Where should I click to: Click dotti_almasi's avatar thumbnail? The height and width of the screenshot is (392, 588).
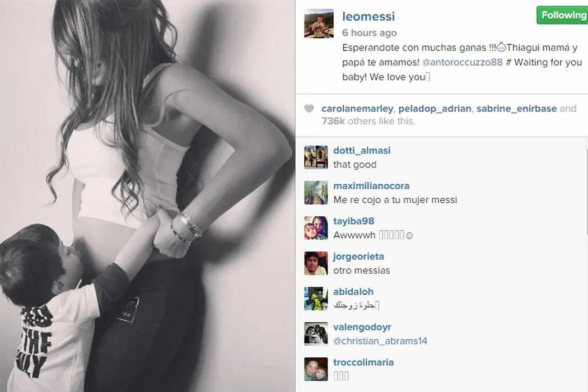[x=316, y=157]
